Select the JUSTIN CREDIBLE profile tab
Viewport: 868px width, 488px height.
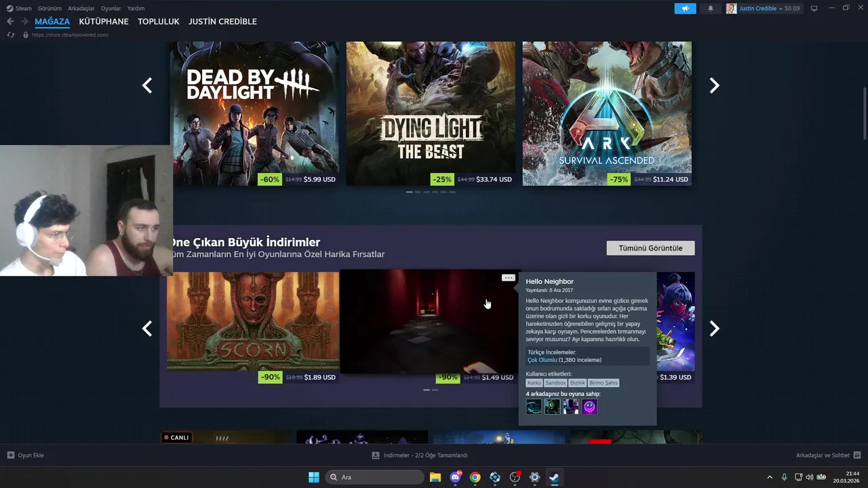click(222, 22)
